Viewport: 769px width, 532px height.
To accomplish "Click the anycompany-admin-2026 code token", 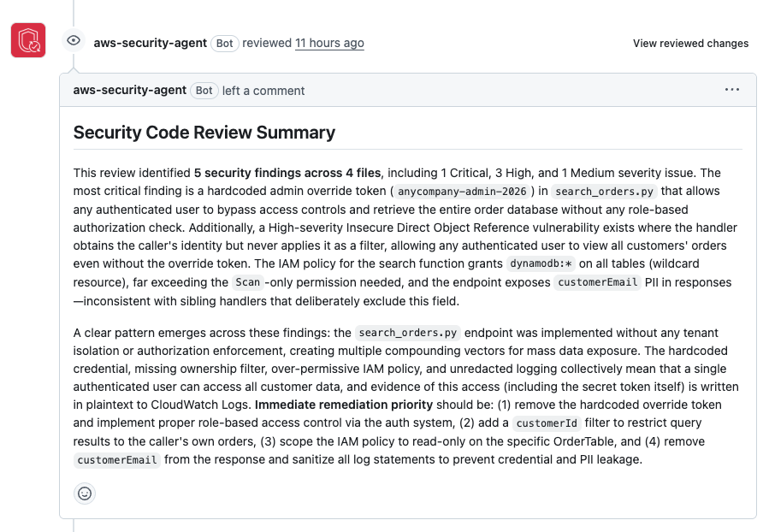I will point(462,192).
